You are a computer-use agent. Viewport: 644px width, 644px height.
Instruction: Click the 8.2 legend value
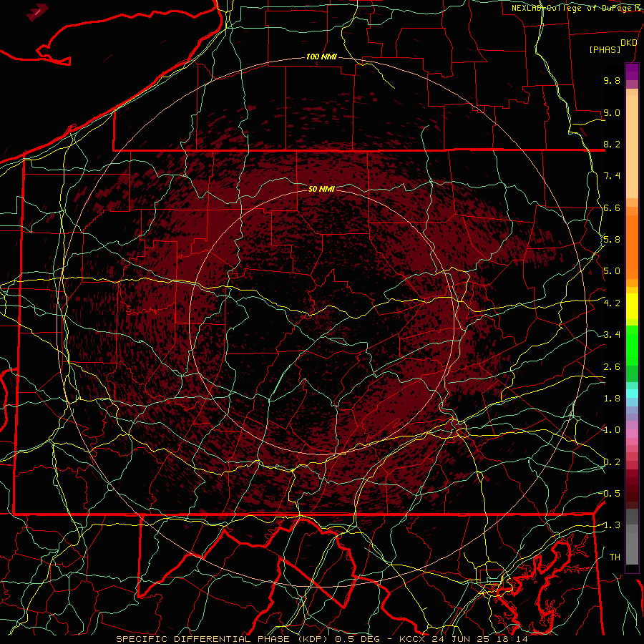pyautogui.click(x=612, y=144)
